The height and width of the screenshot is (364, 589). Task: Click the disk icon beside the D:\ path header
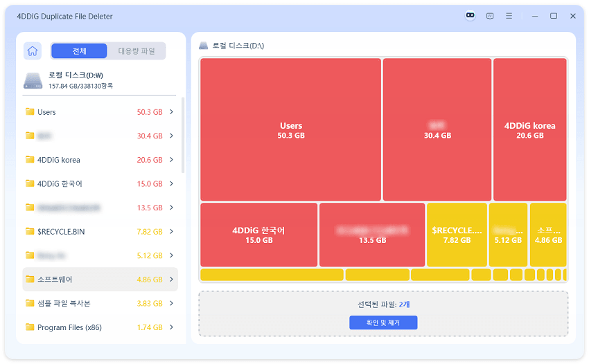tap(203, 46)
